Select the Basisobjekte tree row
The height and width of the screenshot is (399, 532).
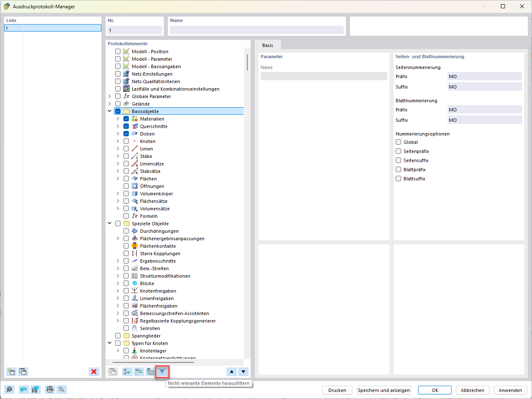pos(179,111)
